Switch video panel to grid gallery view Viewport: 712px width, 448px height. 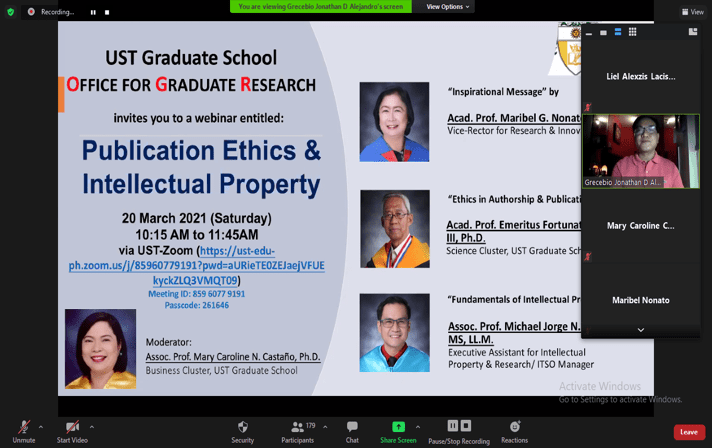(x=633, y=32)
